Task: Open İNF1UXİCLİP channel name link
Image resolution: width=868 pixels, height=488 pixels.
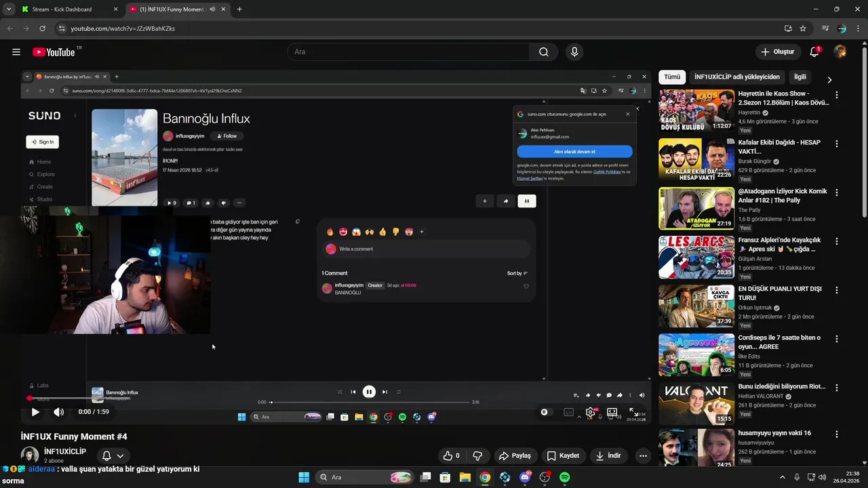Action: (65, 451)
